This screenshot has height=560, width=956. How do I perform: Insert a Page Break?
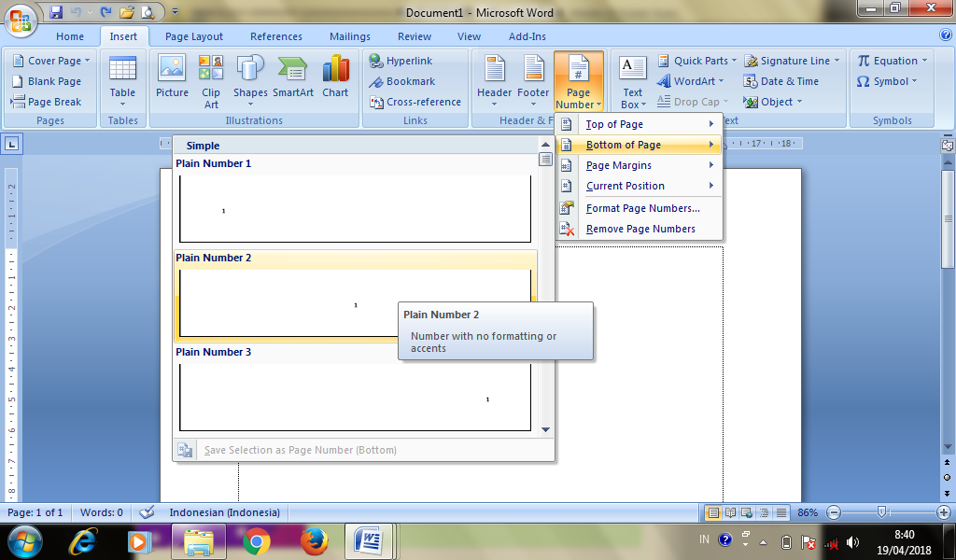coord(47,102)
